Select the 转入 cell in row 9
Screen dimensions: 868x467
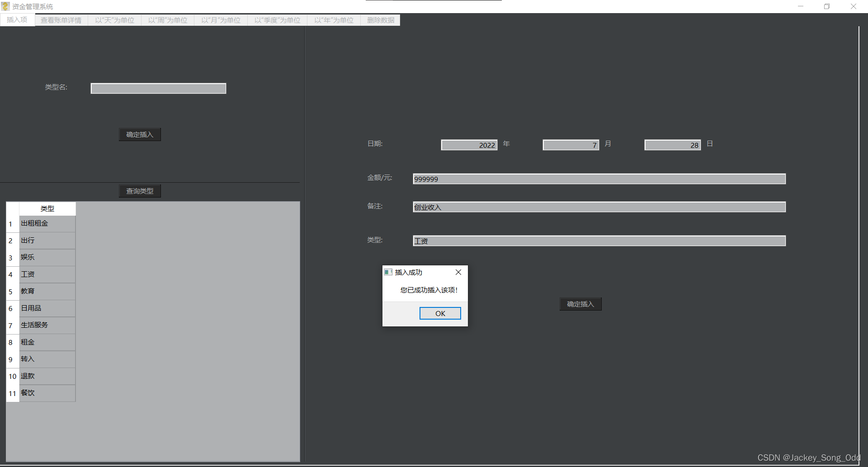tap(47, 359)
